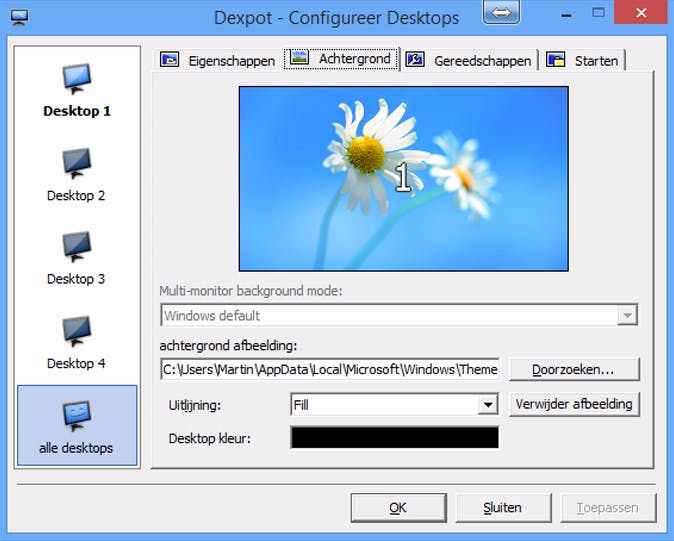Select the Desktop 2 monitor icon
The height and width of the screenshot is (541, 674).
[77, 163]
